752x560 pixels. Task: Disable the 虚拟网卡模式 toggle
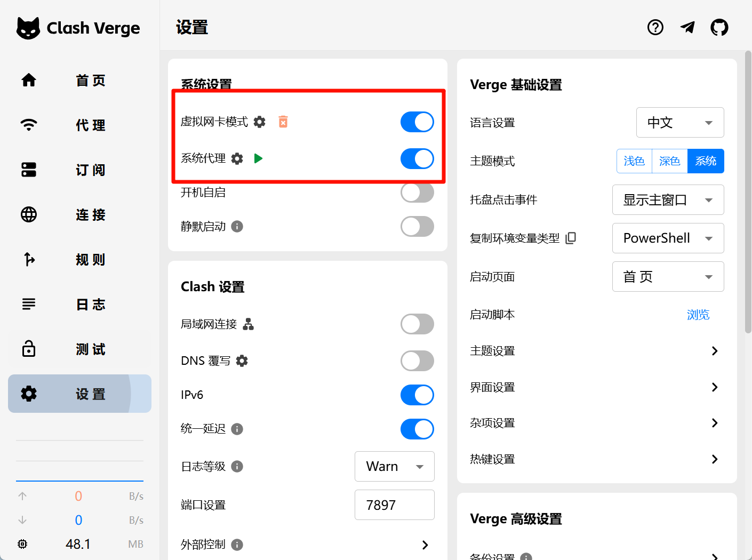coord(417,122)
